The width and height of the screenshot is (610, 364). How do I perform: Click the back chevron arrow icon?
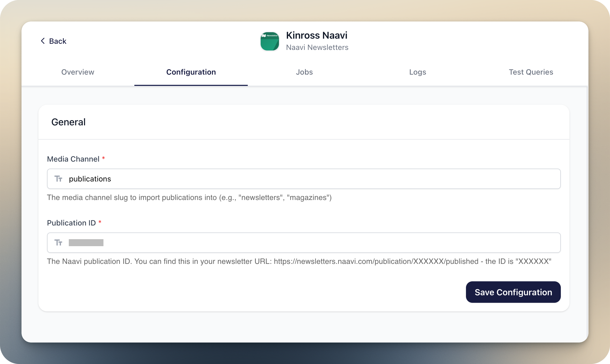[43, 41]
